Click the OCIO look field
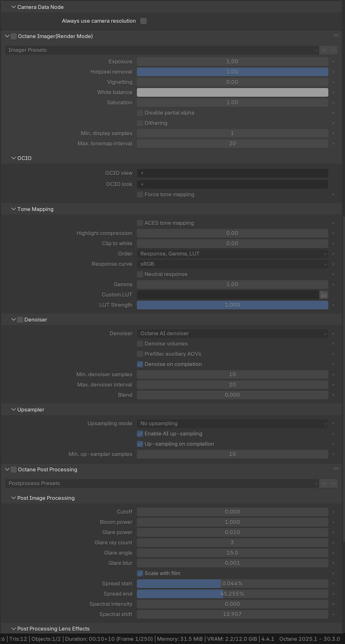Image resolution: width=345 pixels, height=644 pixels. point(232,184)
